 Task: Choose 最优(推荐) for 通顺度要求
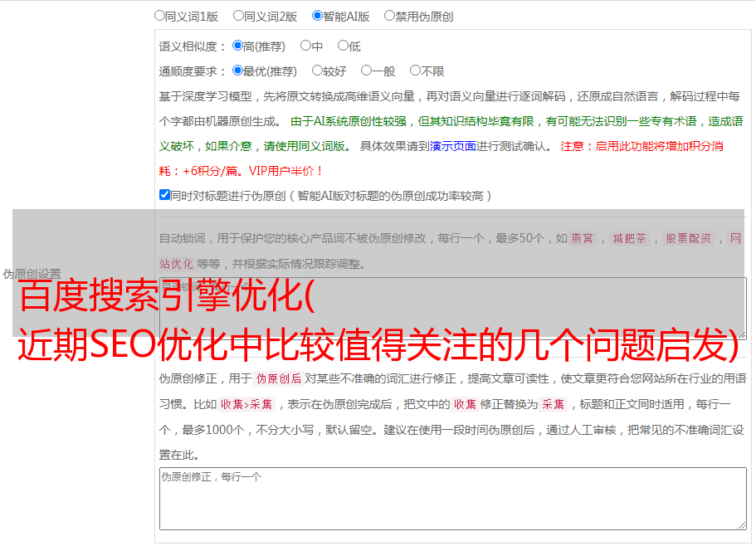click(x=237, y=71)
